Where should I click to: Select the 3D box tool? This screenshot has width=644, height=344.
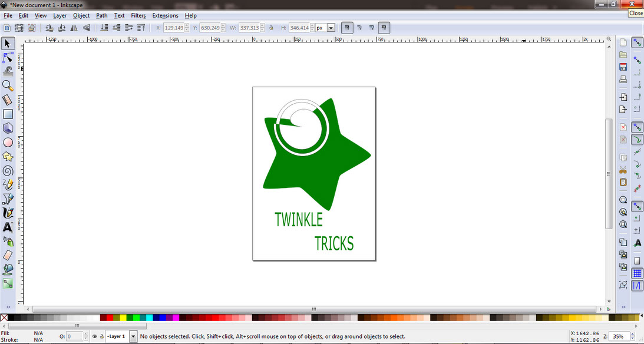(8, 128)
